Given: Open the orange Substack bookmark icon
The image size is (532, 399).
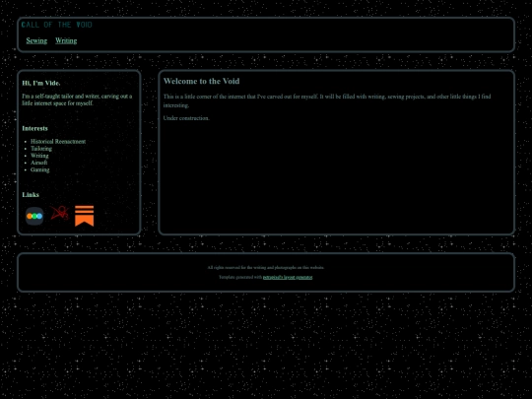Looking at the screenshot, I should coord(84,216).
